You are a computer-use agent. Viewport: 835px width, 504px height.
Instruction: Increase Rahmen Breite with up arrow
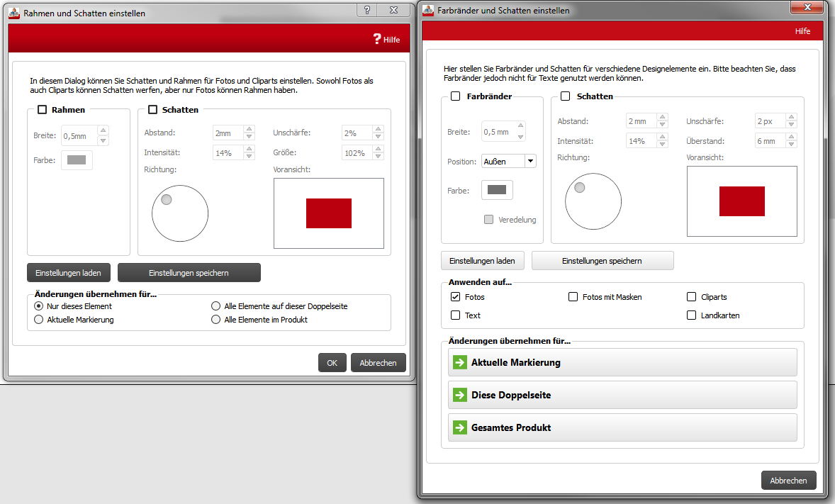103,130
